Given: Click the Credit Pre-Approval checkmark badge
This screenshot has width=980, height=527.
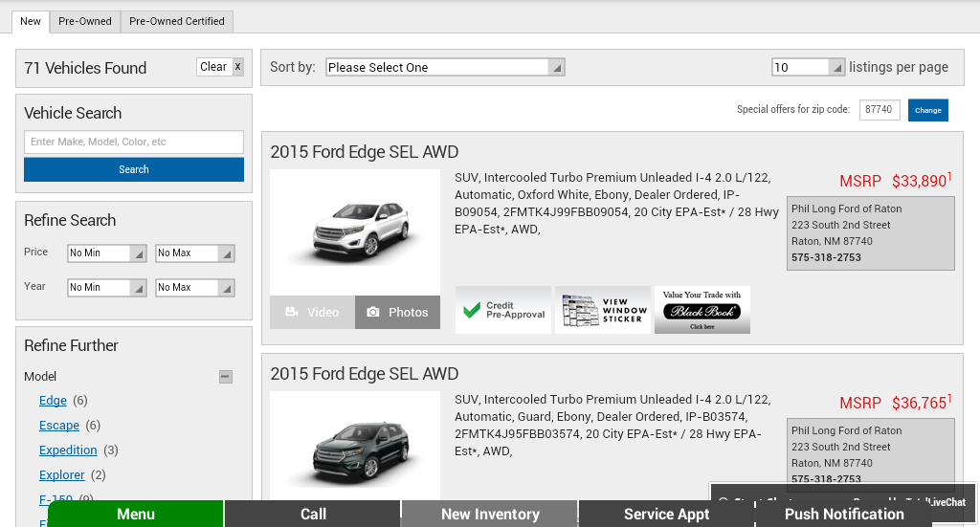Looking at the screenshot, I should [503, 310].
